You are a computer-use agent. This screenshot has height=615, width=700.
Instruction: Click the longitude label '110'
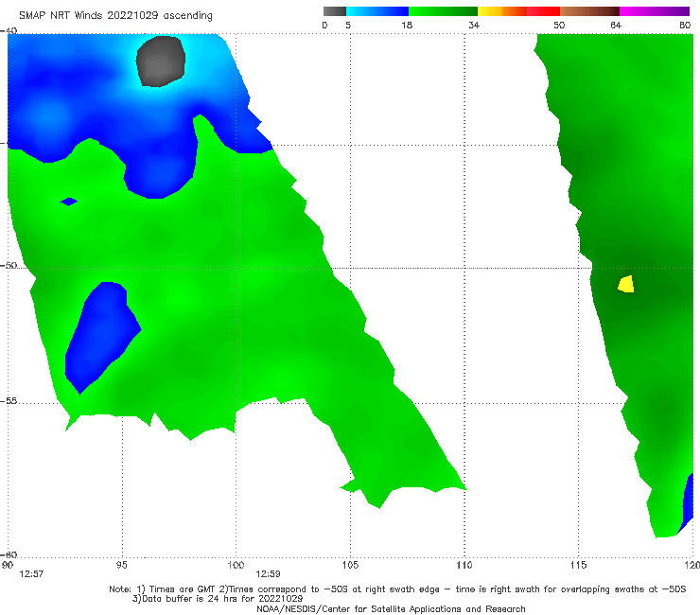tap(464, 565)
